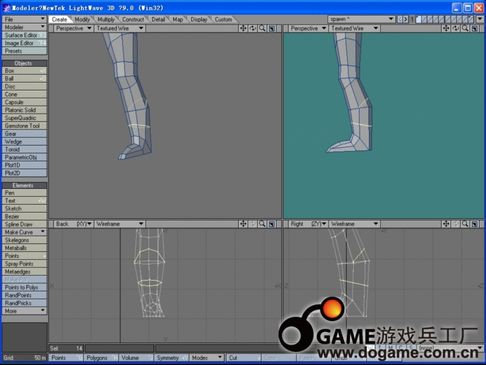Maximize the top-right Perspective viewport
Viewport: 486px width, 365px height.
pyautogui.click(x=475, y=28)
